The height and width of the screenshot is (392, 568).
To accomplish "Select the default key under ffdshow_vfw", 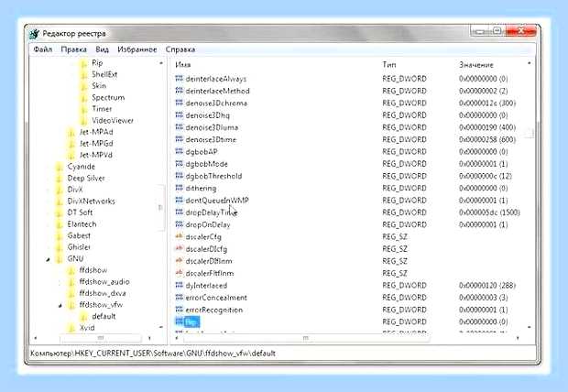I will coord(104,316).
